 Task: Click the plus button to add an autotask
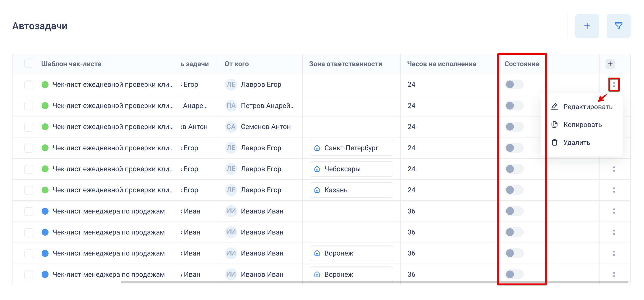pyautogui.click(x=587, y=26)
